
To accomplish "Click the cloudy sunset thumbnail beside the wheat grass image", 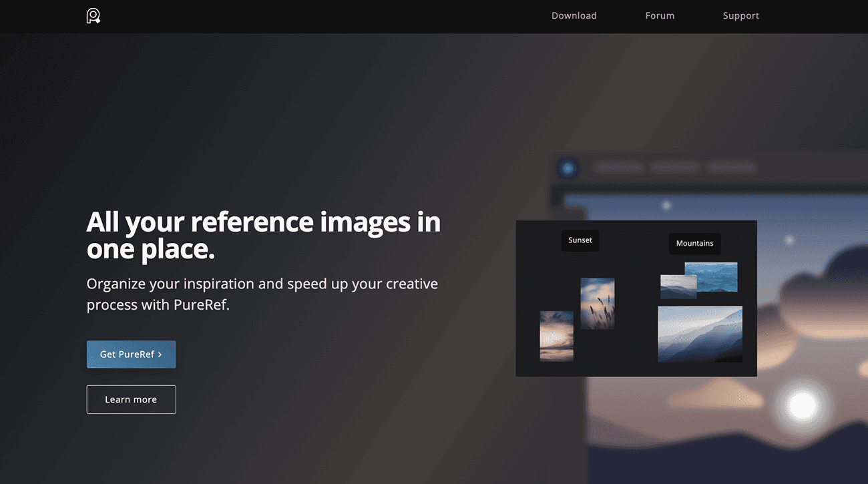I will (x=556, y=336).
